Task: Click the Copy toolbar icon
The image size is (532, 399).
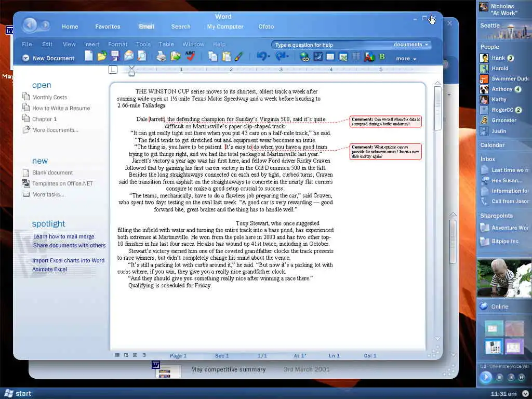Action: 212,56
